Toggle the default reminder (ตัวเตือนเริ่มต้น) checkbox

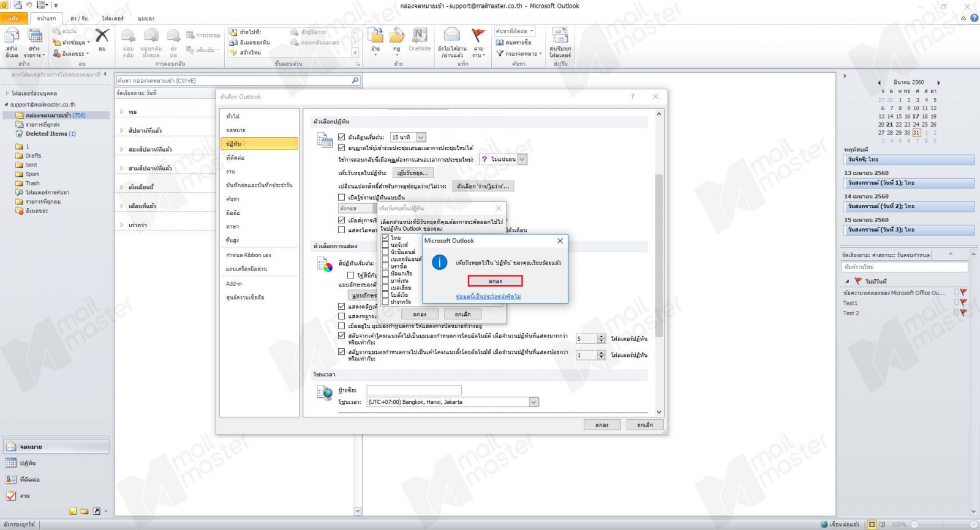[342, 137]
